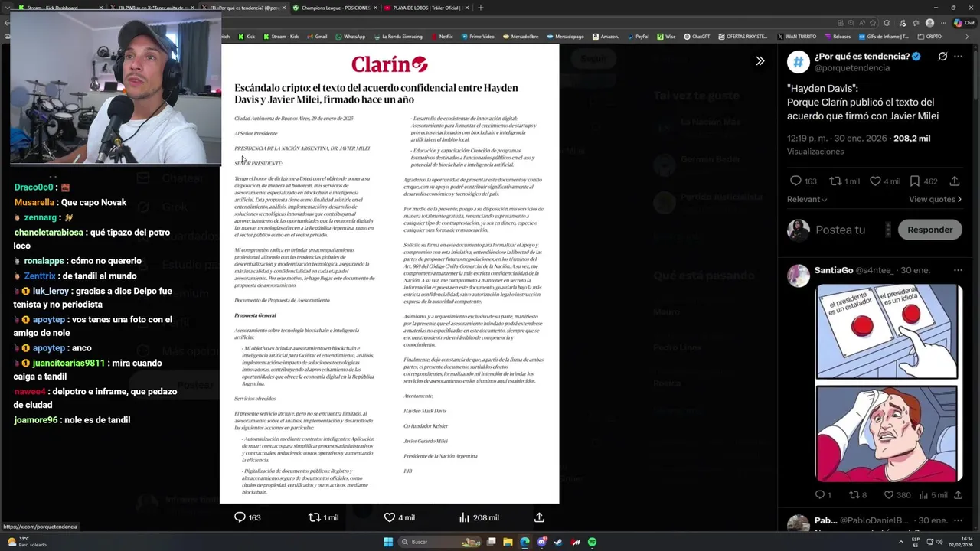
Task: Retweet SantiaGo's reply showing 8
Action: (x=854, y=495)
